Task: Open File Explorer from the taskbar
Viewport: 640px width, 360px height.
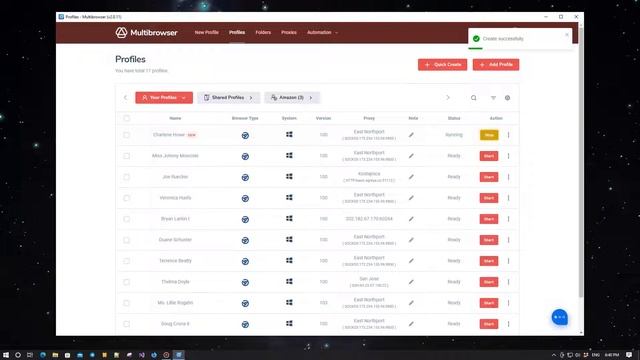Action: (55, 355)
